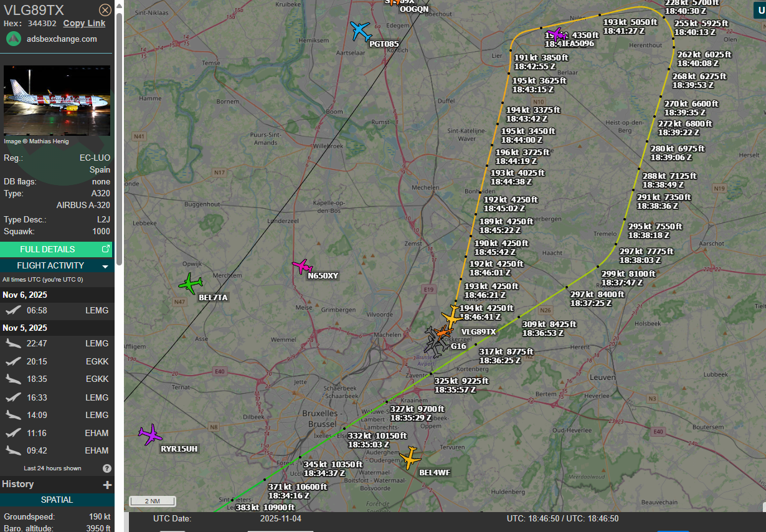
Task: Close the VLG89TX aircraft info panel
Action: [x=105, y=10]
